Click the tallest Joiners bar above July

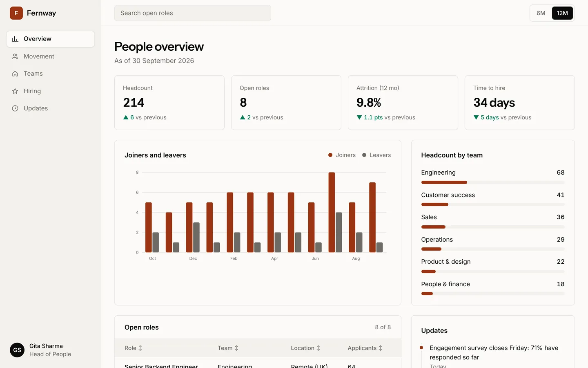coord(332,212)
